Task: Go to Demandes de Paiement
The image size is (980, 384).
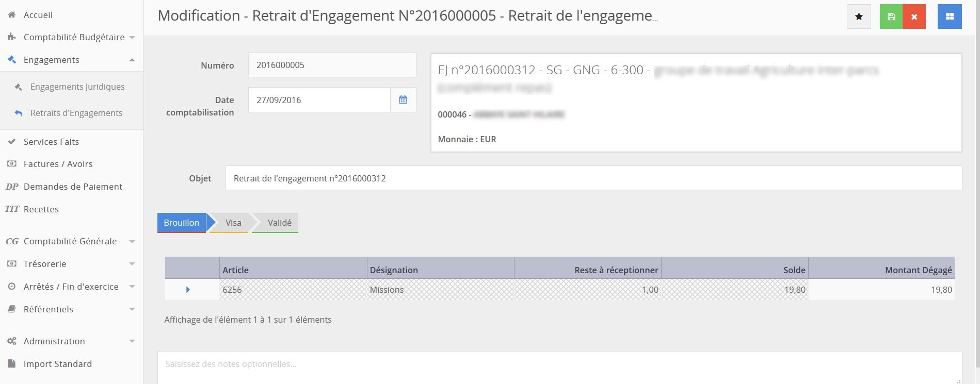Action: pos(73,187)
